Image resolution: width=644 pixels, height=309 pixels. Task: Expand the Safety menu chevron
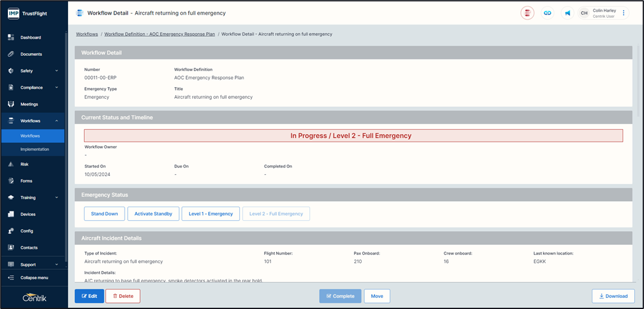point(56,71)
